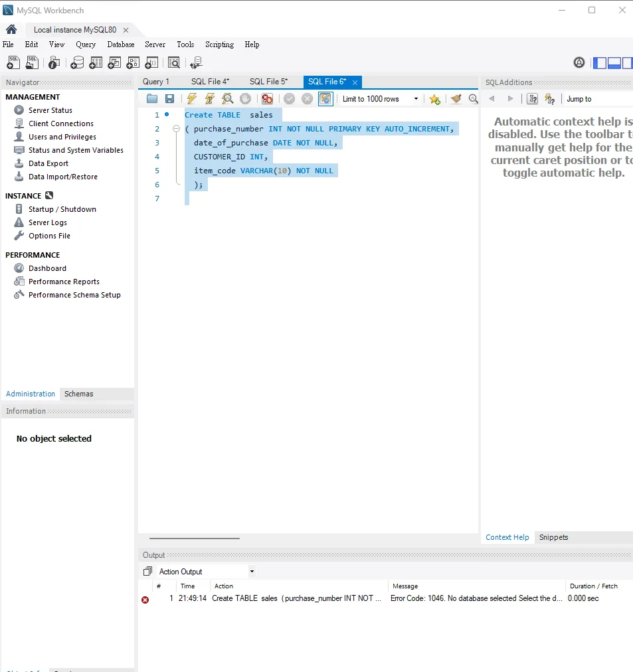Create a new schema with database icon
Screen dimensions: 633x672
(77, 62)
